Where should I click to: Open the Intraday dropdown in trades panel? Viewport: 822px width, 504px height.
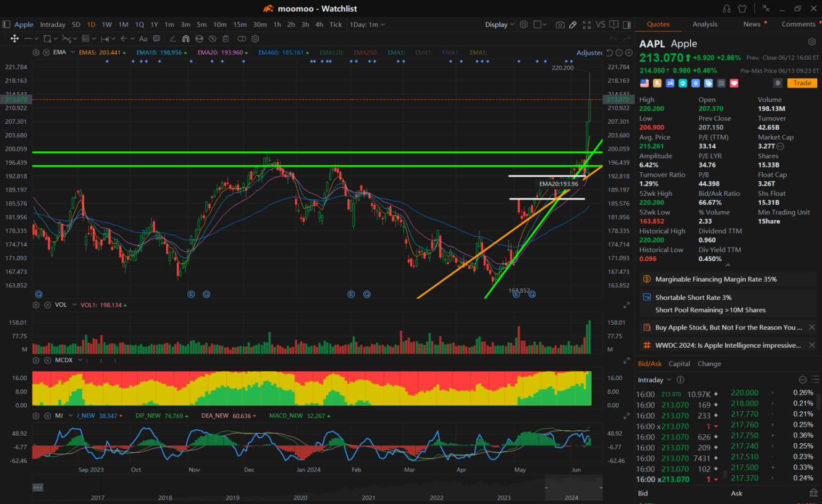tap(655, 380)
